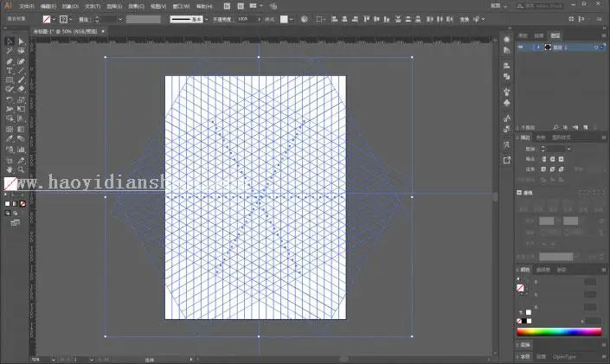This screenshot has width=610, height=364.
Task: Select the Scale tool
Action: point(21,99)
